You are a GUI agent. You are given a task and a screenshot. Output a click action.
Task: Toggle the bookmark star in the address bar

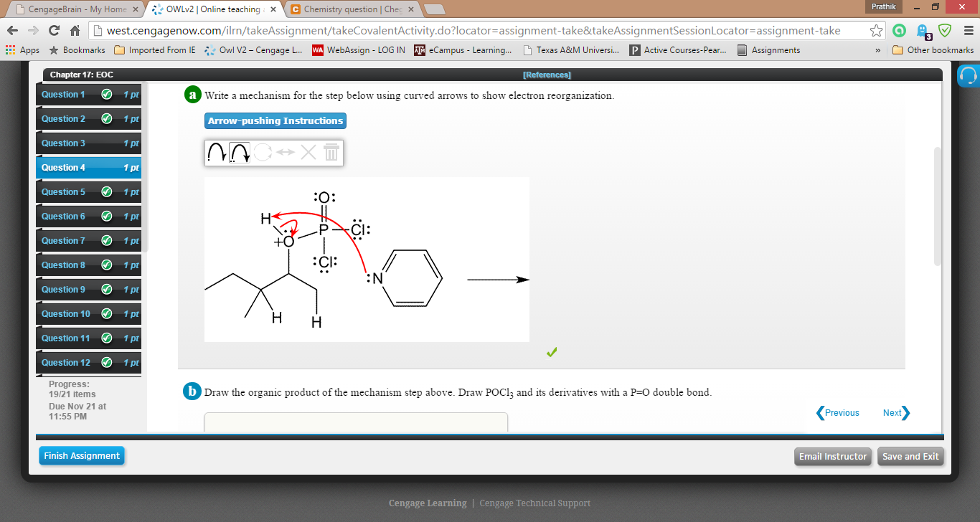coord(878,32)
